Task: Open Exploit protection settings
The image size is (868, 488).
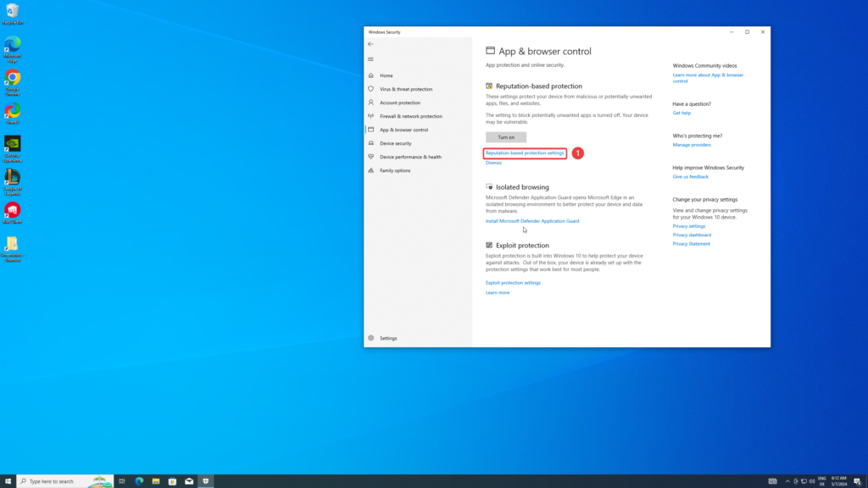Action: (514, 282)
